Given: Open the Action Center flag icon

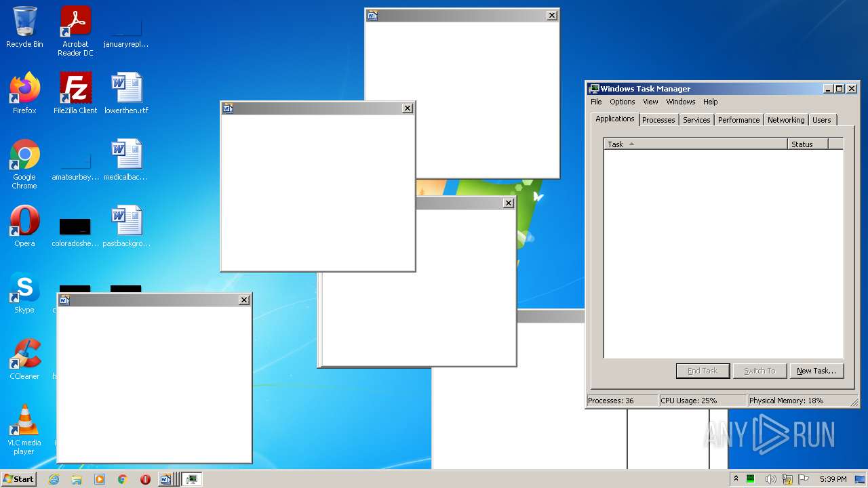Looking at the screenshot, I should (x=804, y=479).
